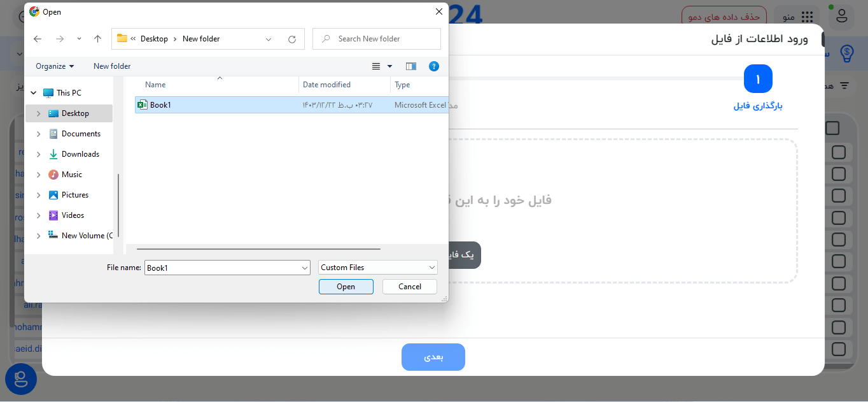The width and height of the screenshot is (868, 402).
Task: Click the Help question mark icon in the dialog
Action: point(434,66)
